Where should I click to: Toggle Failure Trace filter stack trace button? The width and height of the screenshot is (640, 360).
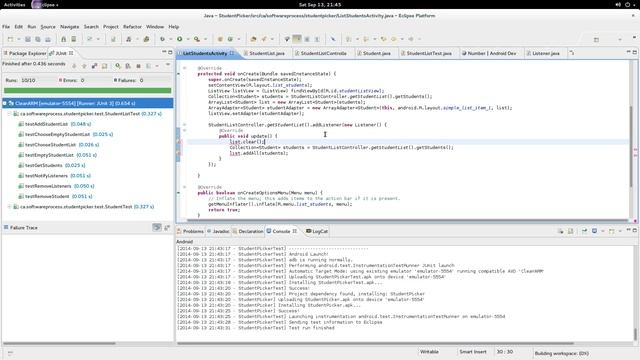tap(157, 227)
